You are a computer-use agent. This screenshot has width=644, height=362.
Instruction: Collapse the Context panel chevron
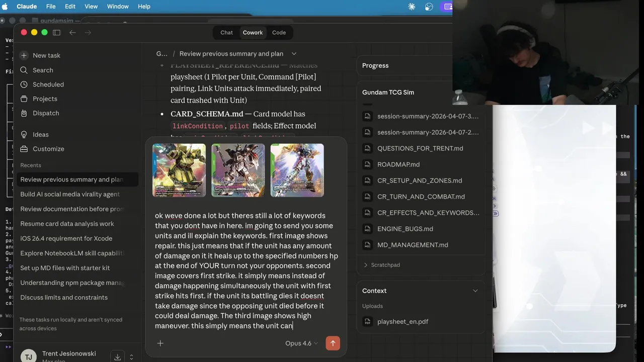point(475,291)
